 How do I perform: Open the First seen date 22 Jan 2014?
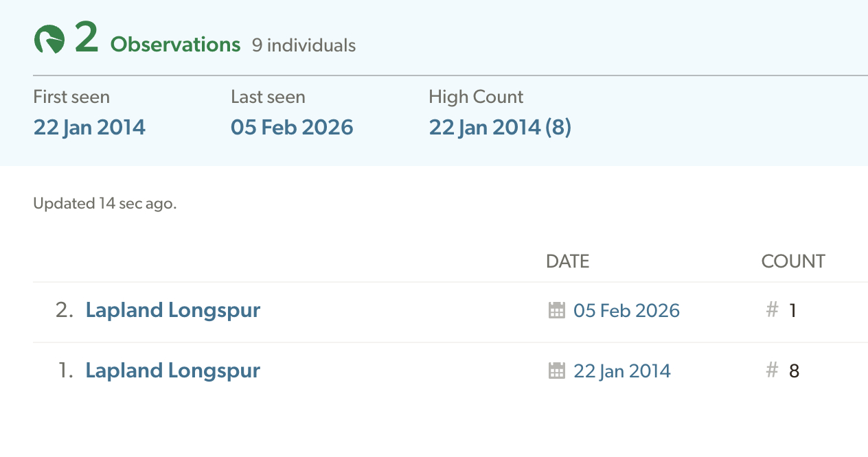(89, 128)
